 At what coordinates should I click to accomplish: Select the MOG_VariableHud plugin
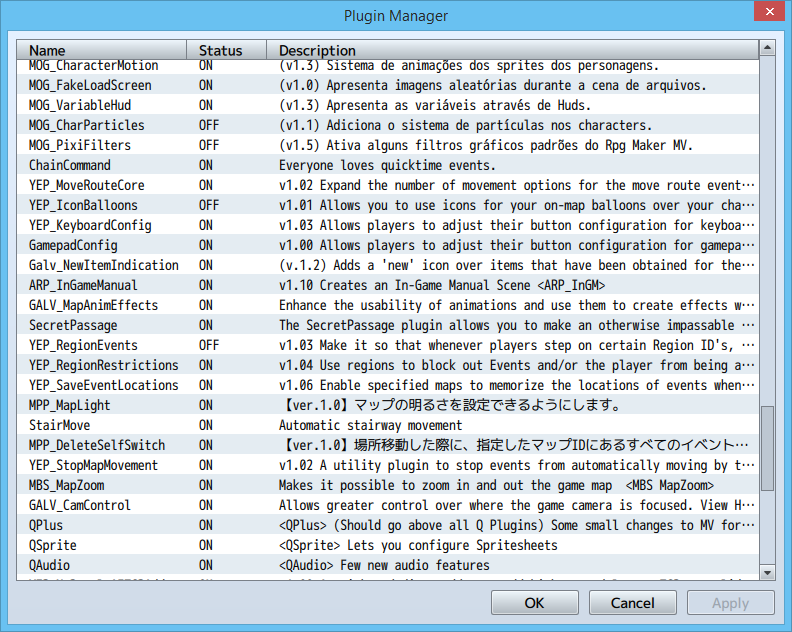tap(387, 105)
